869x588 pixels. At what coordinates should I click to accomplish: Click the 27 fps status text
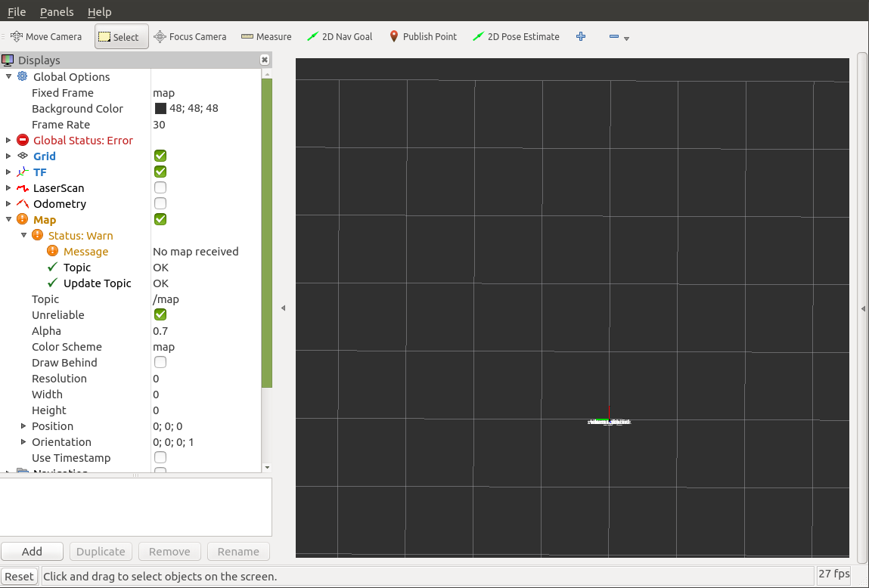coord(833,574)
